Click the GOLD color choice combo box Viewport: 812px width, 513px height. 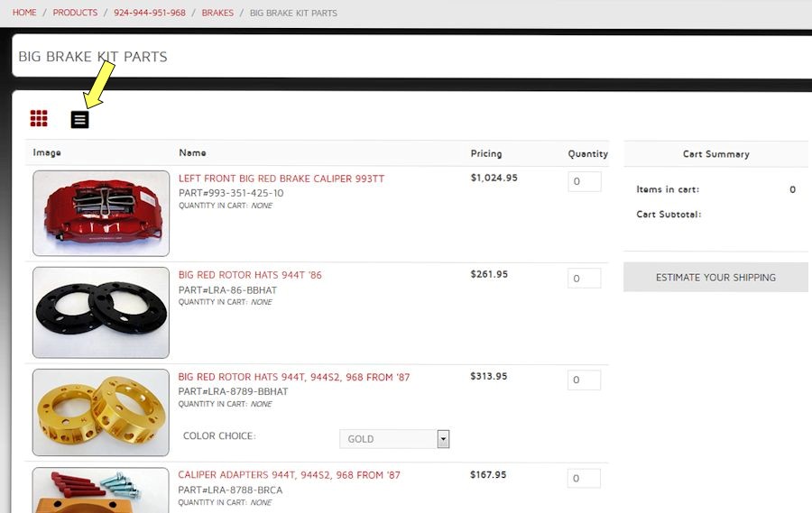[388, 439]
